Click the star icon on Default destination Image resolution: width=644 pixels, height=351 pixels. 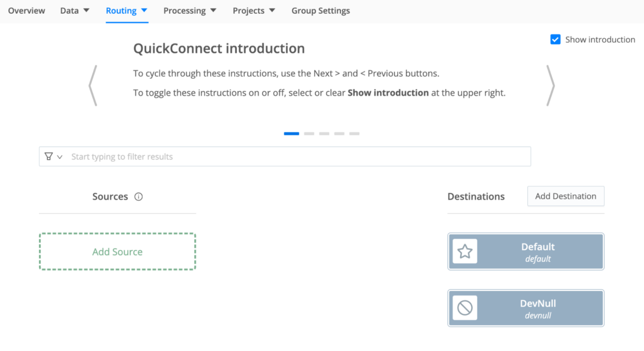tap(465, 251)
